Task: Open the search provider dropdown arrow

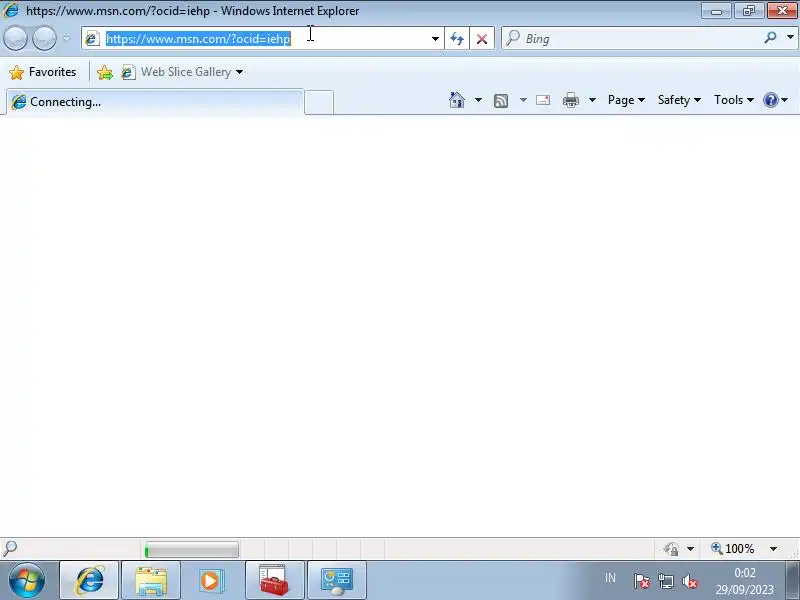Action: [790, 37]
